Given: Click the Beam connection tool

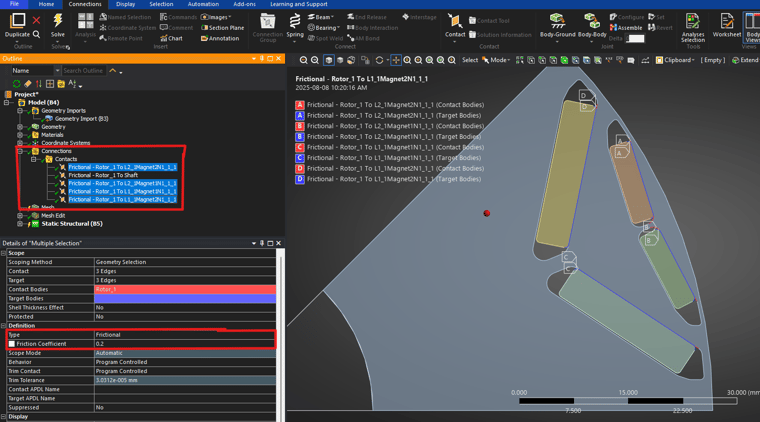Looking at the screenshot, I should (320, 17).
